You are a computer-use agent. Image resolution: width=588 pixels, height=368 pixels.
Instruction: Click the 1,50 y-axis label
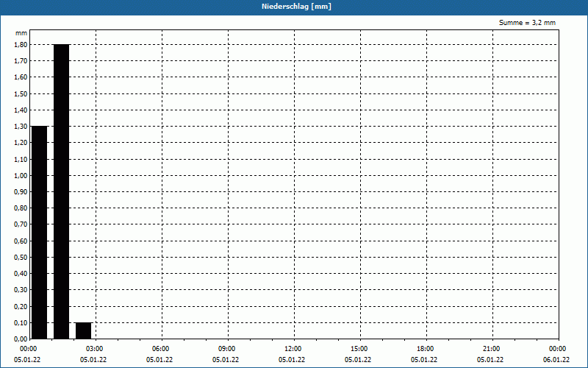tap(21, 93)
